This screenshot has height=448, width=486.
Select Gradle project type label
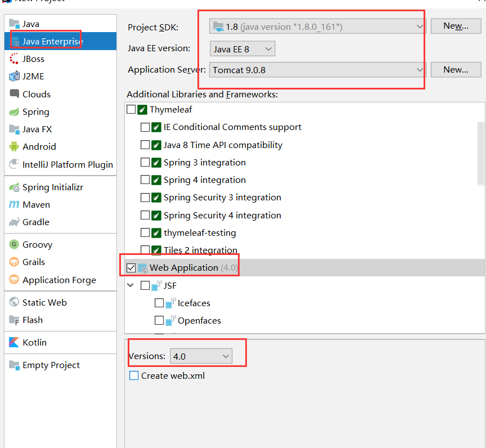pyautogui.click(x=36, y=222)
